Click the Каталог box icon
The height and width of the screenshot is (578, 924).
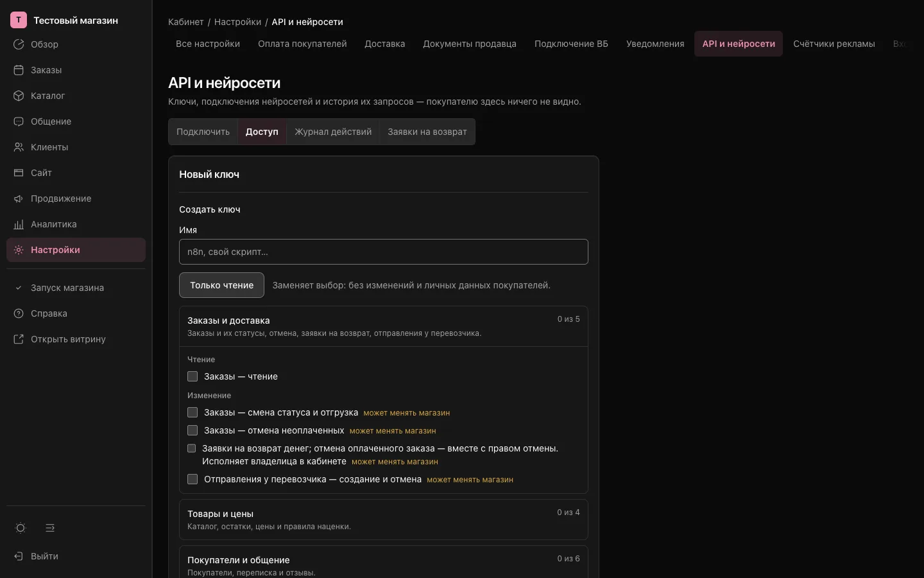tap(19, 96)
